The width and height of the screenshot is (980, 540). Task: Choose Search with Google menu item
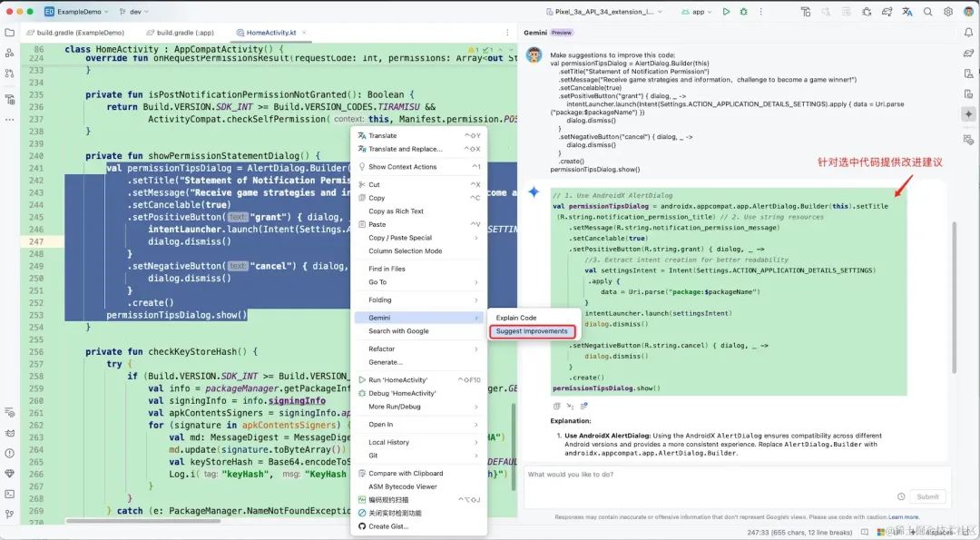click(x=418, y=331)
